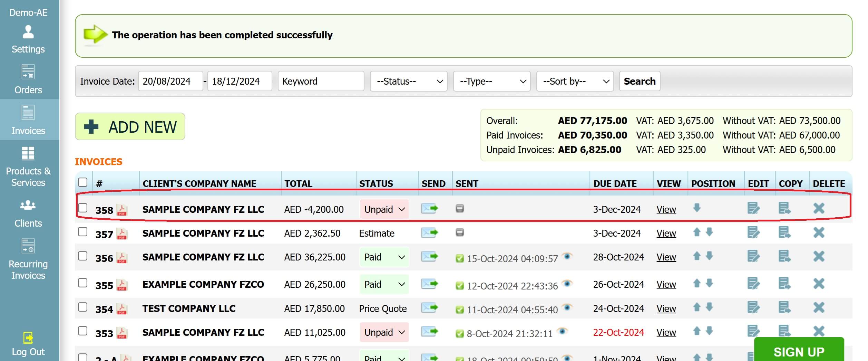Click the Search button
Screen dimensions: 868x361
pyautogui.click(x=639, y=82)
